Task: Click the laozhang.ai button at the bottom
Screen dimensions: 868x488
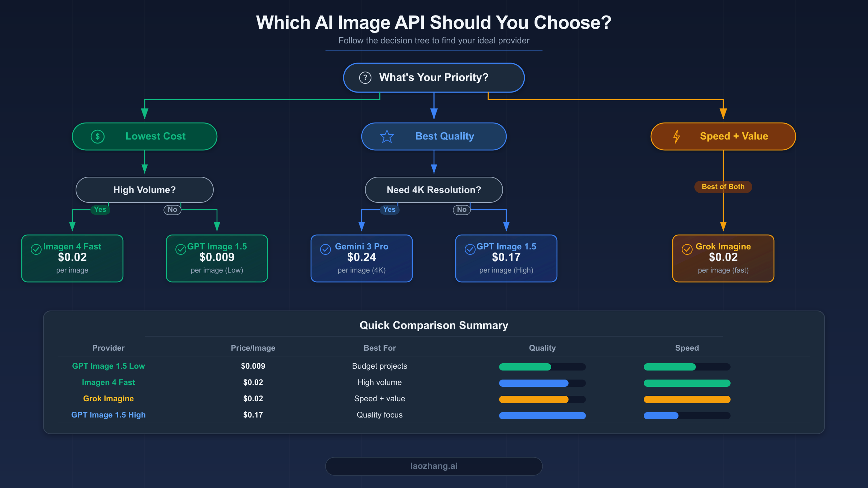Action: click(434, 466)
